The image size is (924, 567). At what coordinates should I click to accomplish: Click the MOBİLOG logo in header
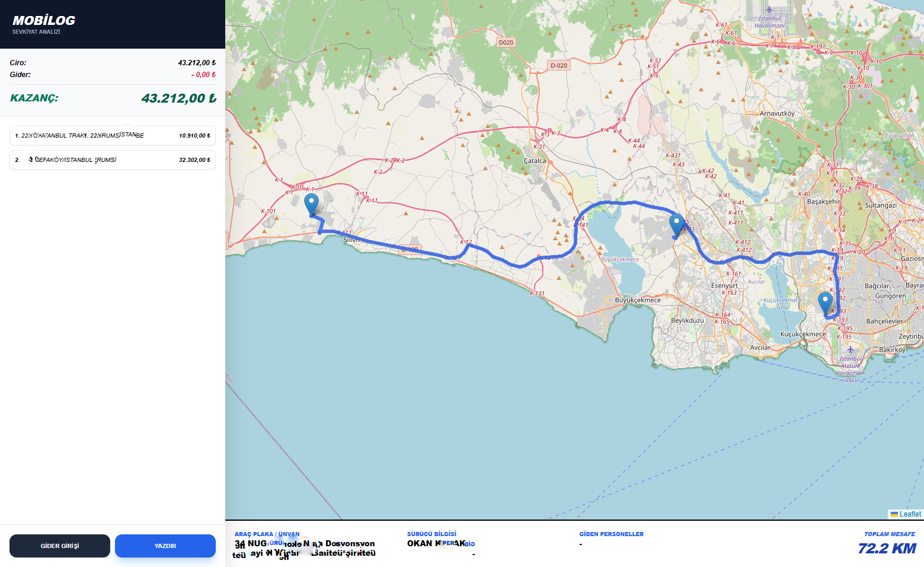click(x=44, y=20)
